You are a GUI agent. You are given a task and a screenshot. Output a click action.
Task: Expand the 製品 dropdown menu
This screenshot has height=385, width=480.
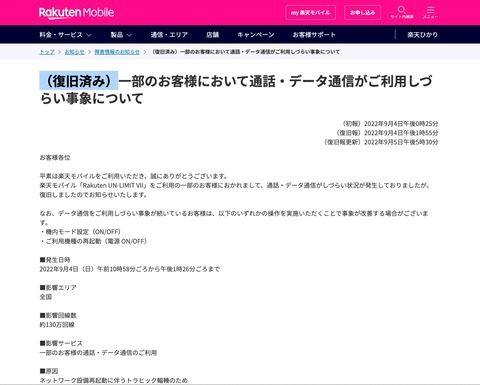pyautogui.click(x=121, y=35)
